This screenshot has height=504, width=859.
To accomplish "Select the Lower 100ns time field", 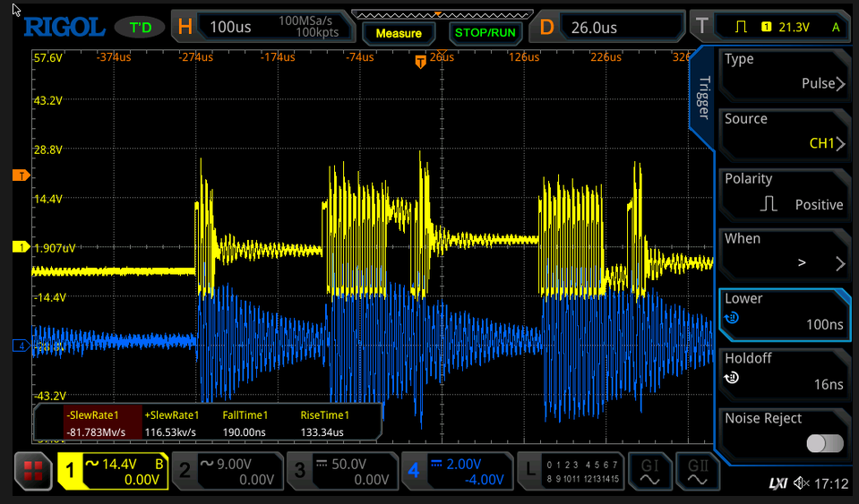I will 784,313.
